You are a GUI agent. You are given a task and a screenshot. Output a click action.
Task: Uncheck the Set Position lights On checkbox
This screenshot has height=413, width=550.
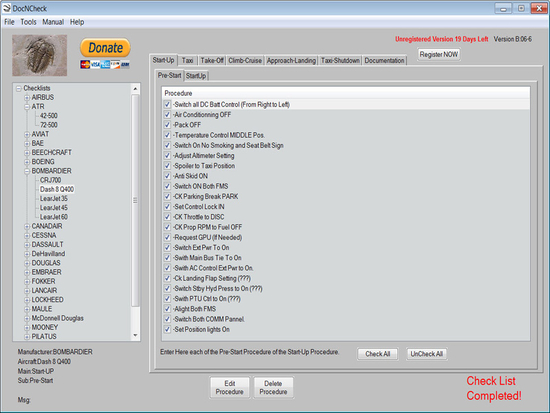coord(167,329)
